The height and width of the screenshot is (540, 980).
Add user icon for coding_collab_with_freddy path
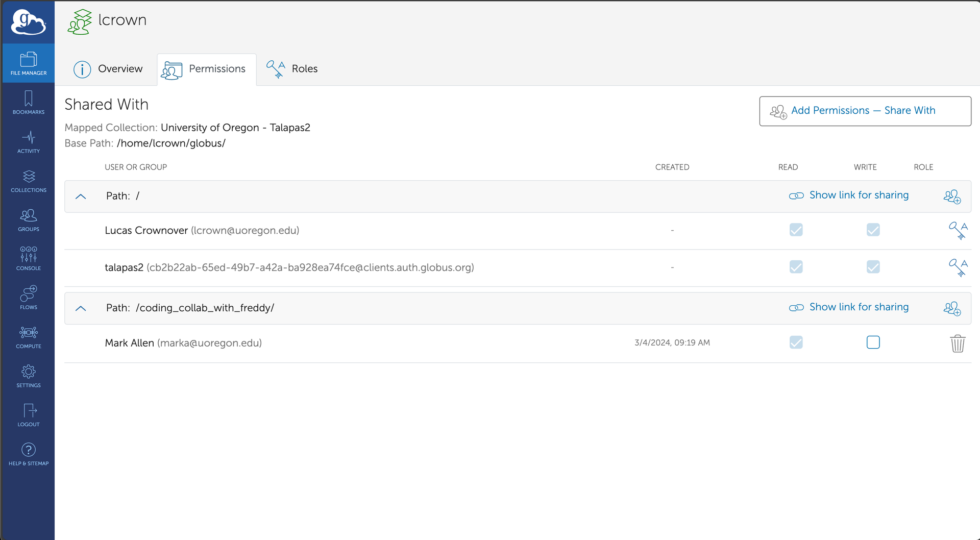(952, 308)
